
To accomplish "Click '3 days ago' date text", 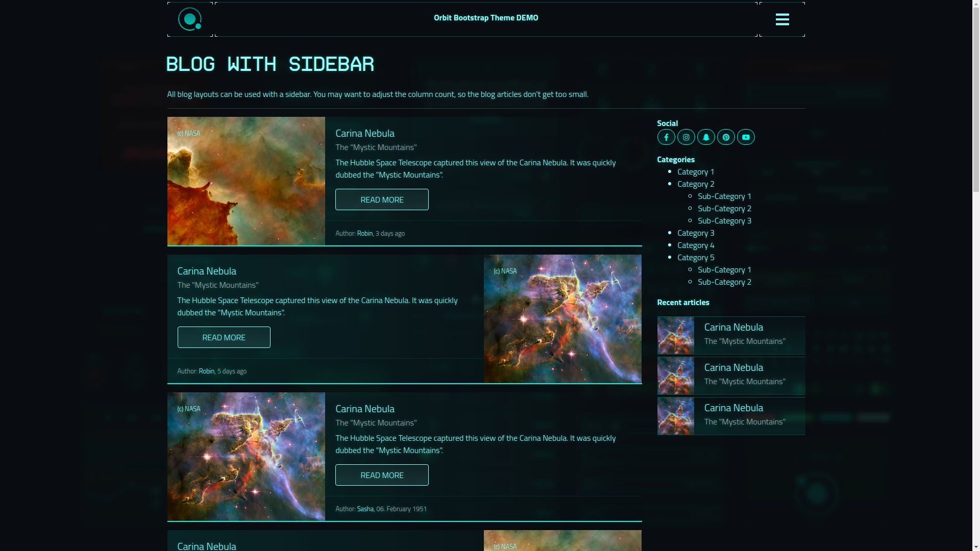I will [390, 233].
